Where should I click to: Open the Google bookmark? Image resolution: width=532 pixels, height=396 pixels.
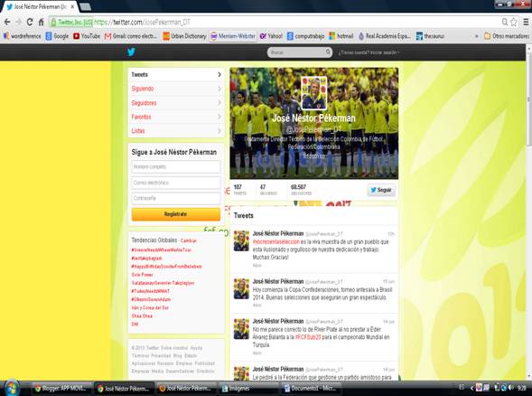pos(57,36)
